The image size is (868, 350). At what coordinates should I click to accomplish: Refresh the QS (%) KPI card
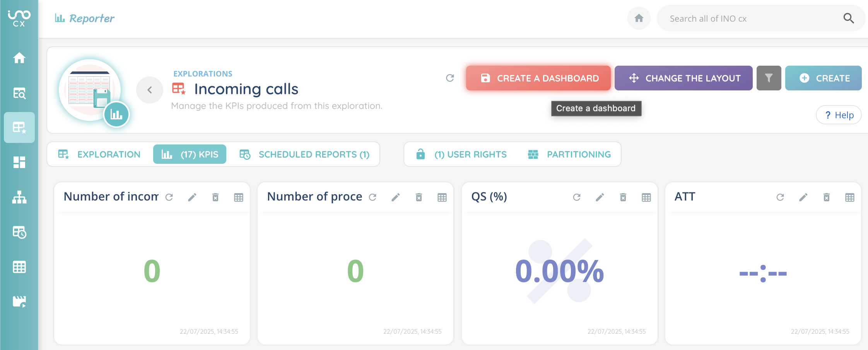tap(577, 197)
